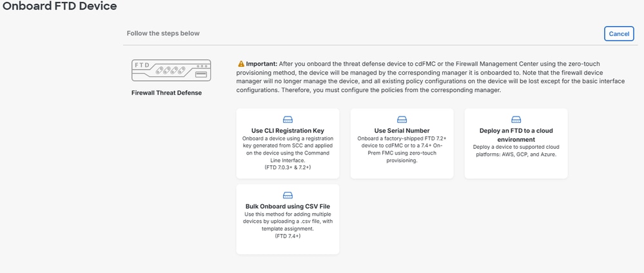The width and height of the screenshot is (644, 273).
Task: Open Bulk Onboard using CSV File title
Action: tap(288, 206)
